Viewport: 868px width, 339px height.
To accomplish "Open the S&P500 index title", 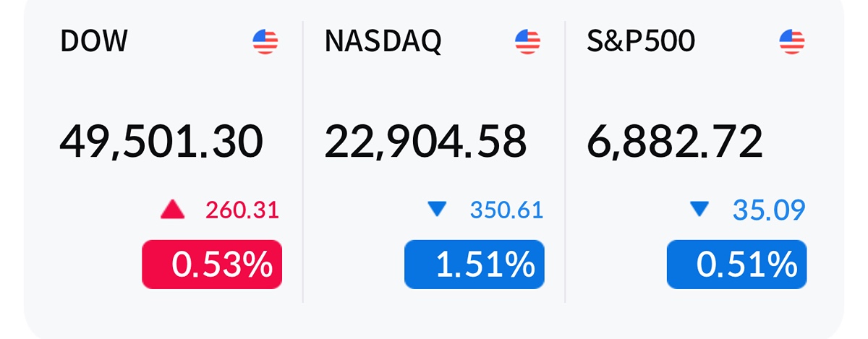I will (641, 42).
